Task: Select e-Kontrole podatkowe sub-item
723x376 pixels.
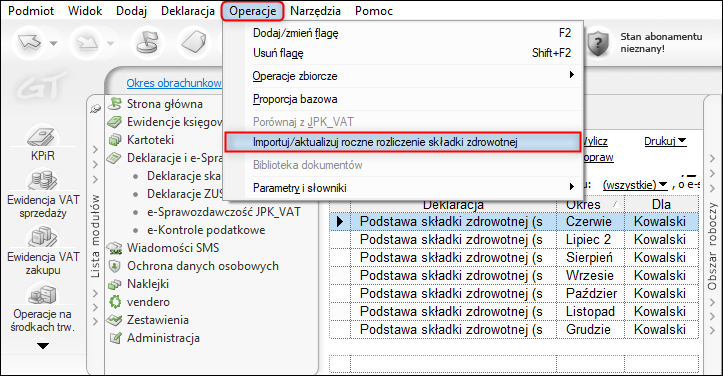Action: [206, 230]
